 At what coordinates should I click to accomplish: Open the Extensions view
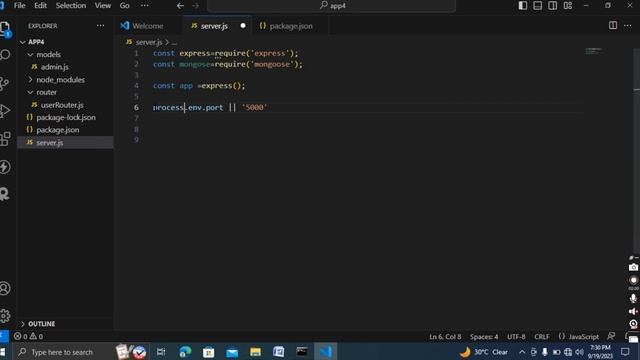point(5,139)
